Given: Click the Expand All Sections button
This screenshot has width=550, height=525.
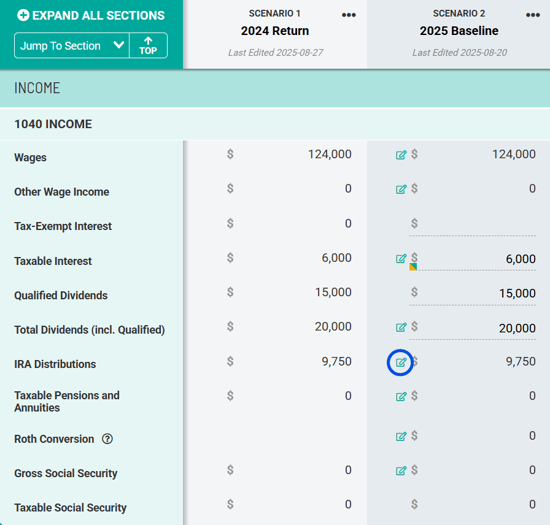Looking at the screenshot, I should [x=91, y=15].
